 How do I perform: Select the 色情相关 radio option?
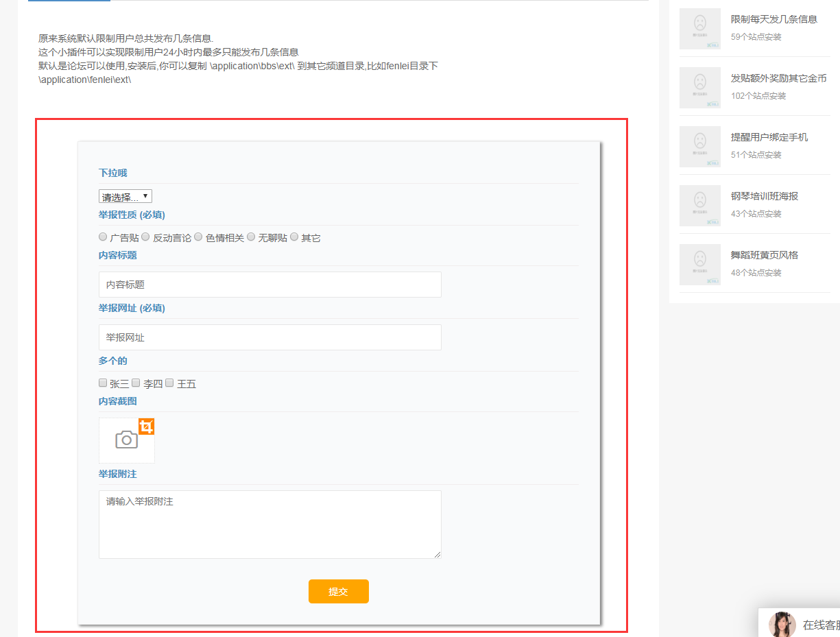[x=198, y=237]
